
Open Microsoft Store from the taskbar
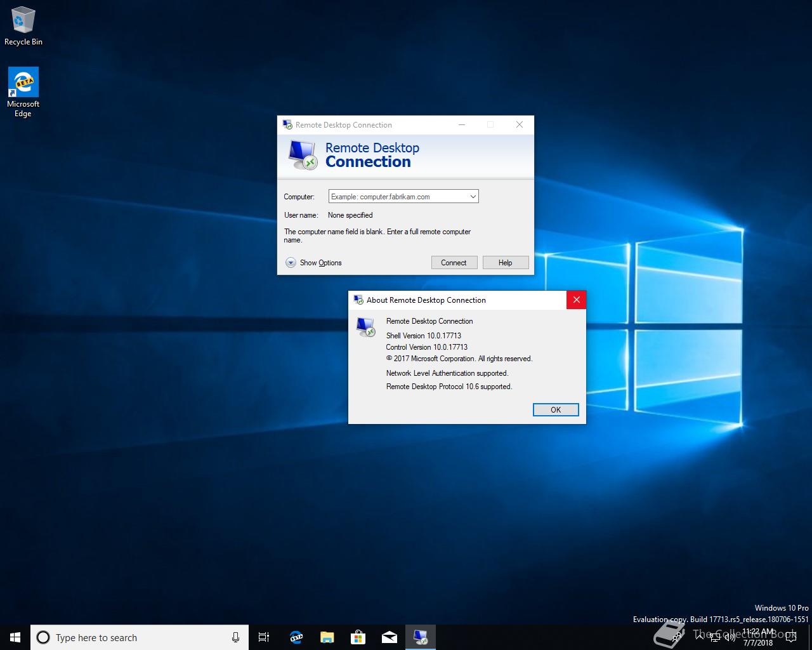point(358,637)
